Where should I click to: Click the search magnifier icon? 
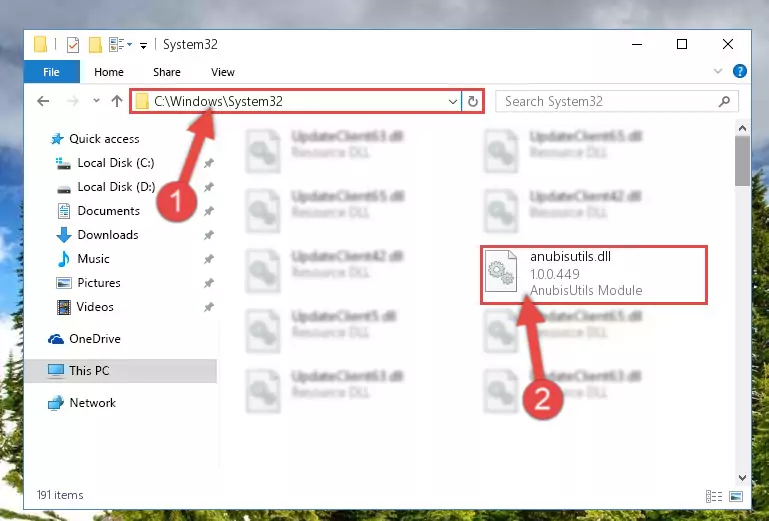click(724, 101)
